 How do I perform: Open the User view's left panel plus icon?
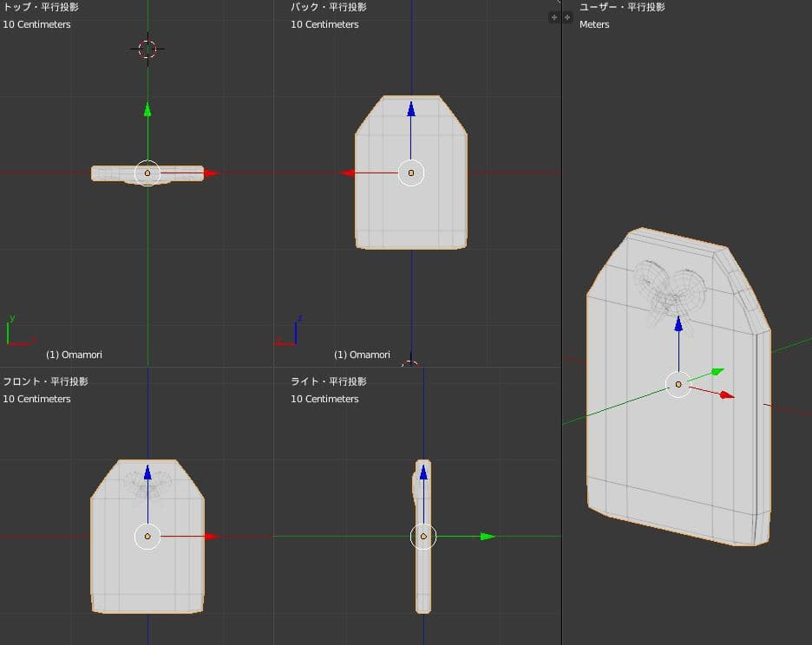coord(568,17)
